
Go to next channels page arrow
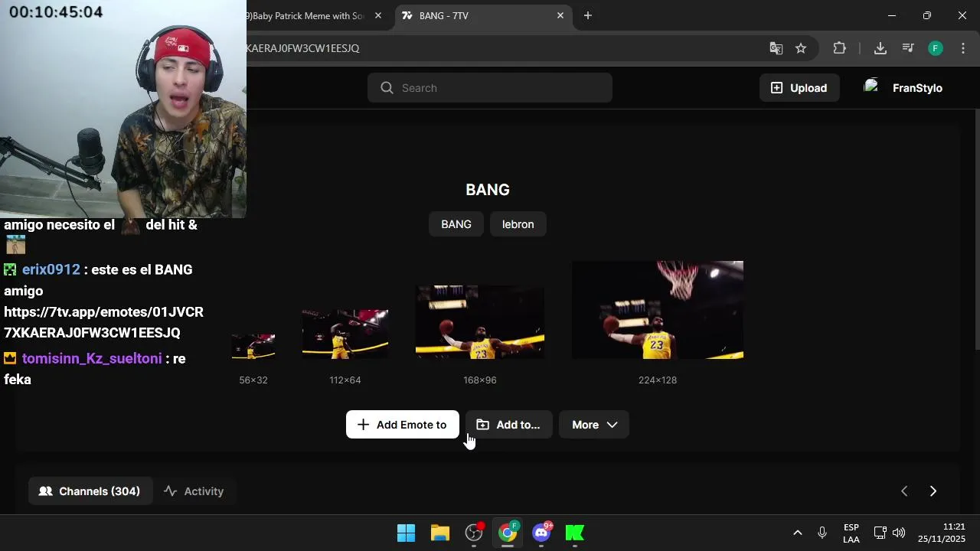(x=933, y=491)
